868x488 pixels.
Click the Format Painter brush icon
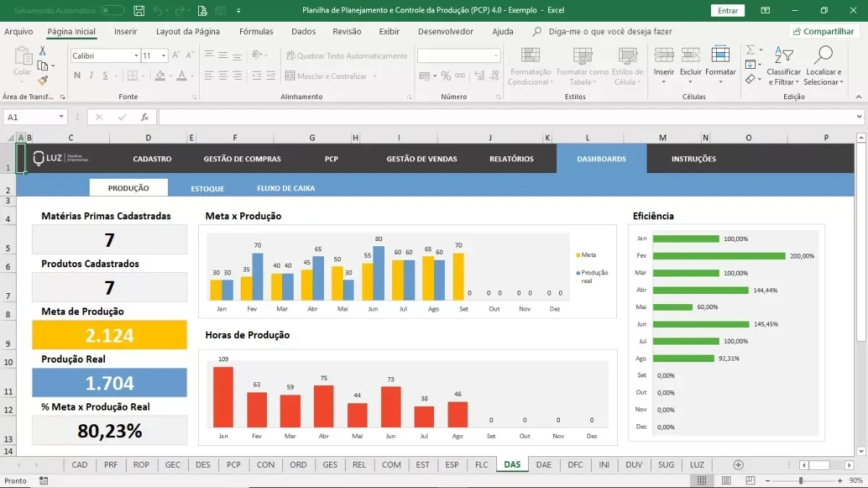click(x=43, y=80)
